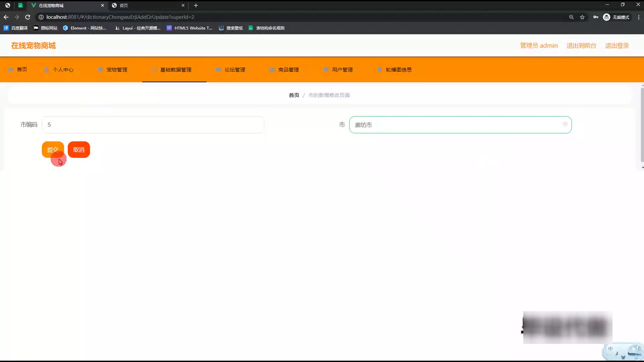Click the 首页 breadcrumb link
This screenshot has width=644, height=362.
coord(294,95)
